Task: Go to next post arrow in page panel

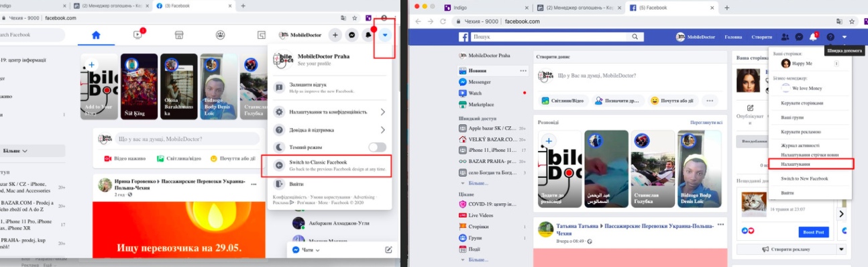Action: tap(842, 214)
